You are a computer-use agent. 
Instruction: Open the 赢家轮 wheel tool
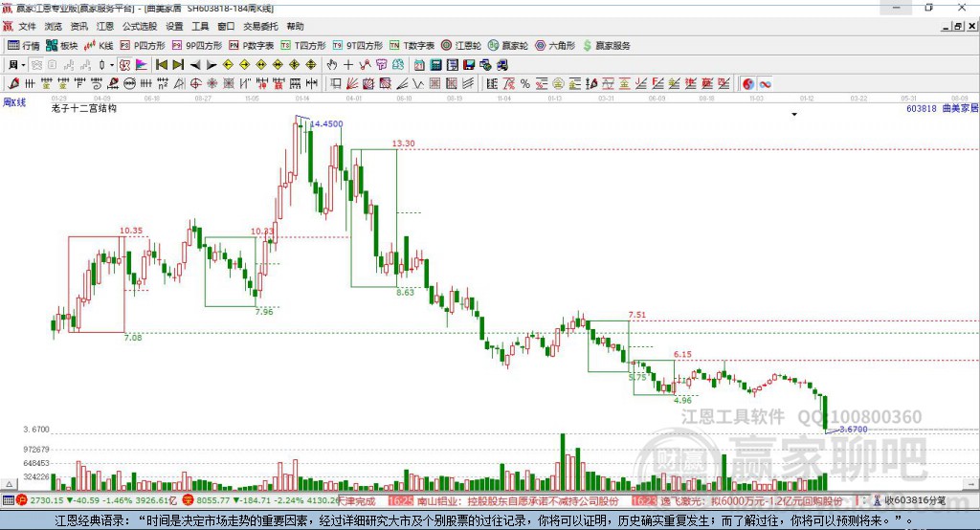point(508,46)
